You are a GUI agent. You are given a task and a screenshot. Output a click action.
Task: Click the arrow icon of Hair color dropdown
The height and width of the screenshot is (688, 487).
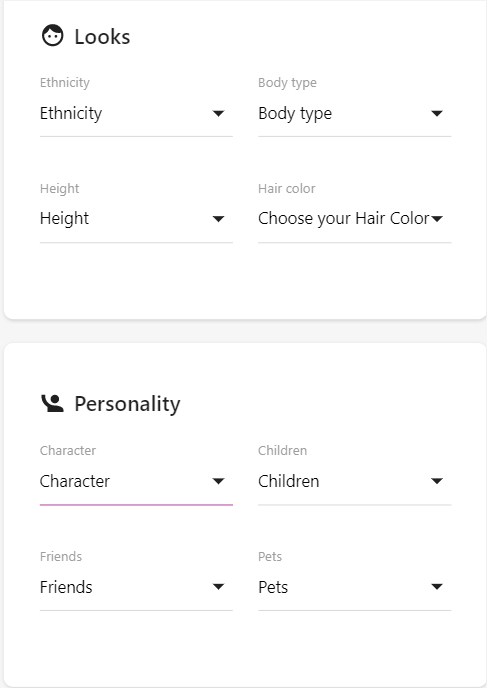tap(437, 219)
